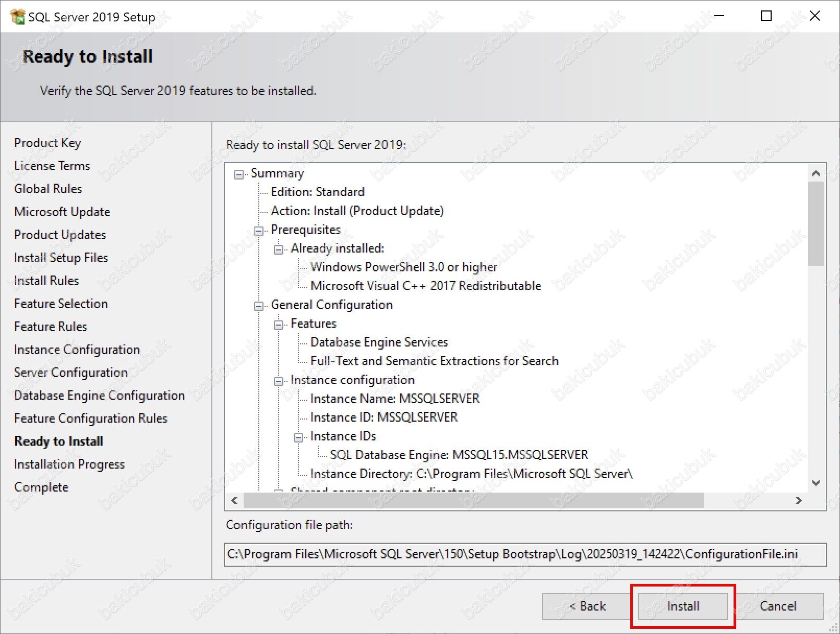Click the SQL Server Setup title bar icon
Viewport: 840px width, 634px height.
(17, 17)
